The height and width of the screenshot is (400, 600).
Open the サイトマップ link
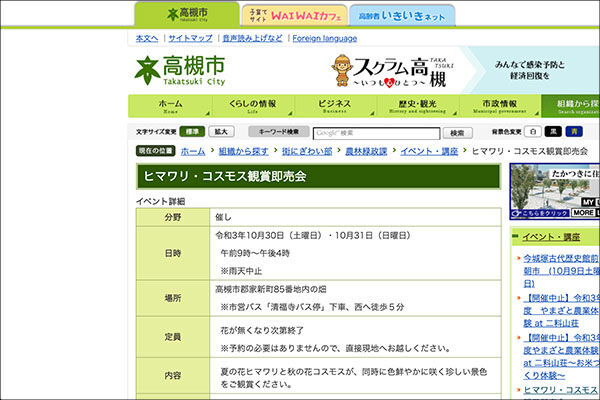coord(190,38)
